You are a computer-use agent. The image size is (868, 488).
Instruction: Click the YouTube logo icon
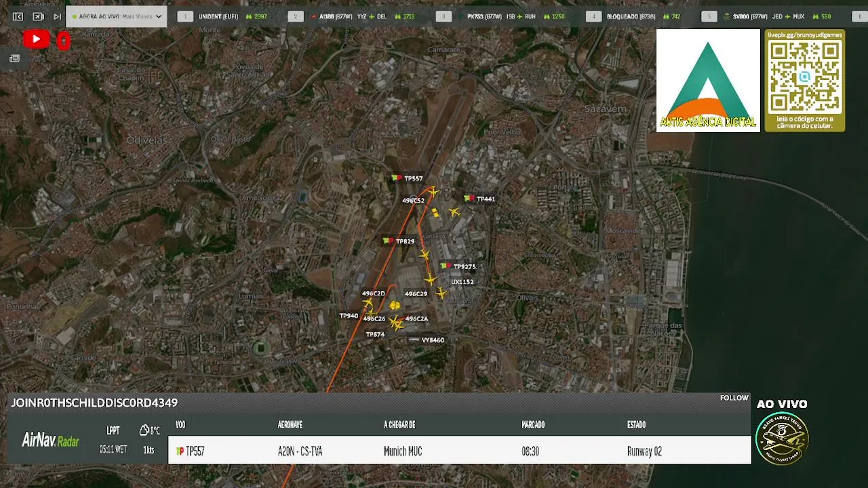click(x=36, y=39)
